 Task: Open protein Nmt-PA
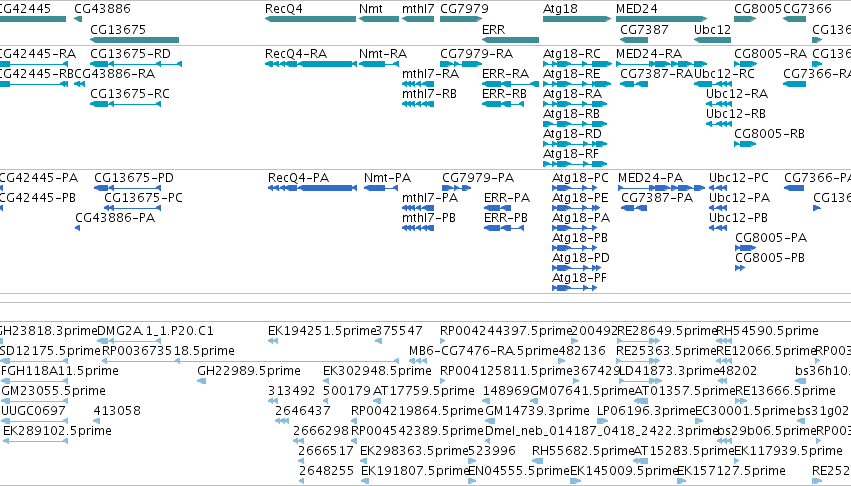[x=381, y=188]
